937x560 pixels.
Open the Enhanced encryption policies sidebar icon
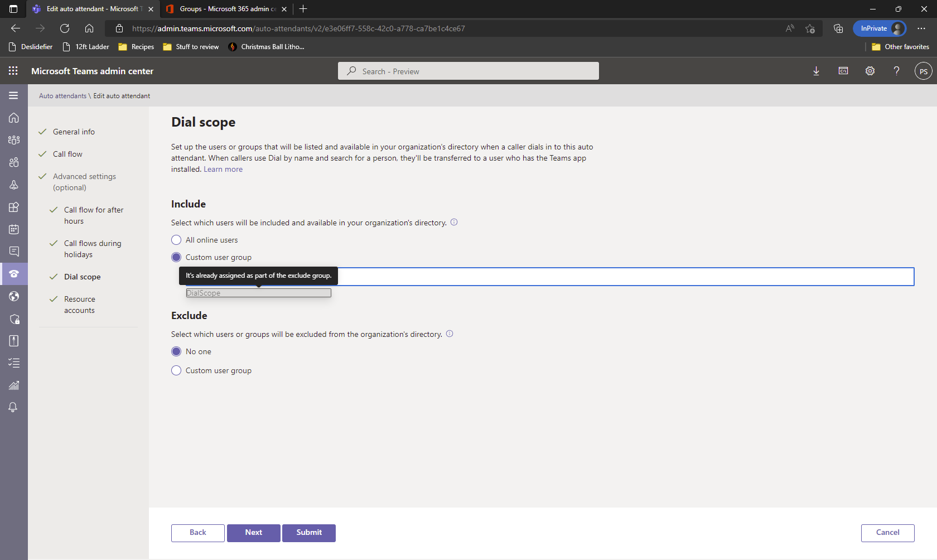(14, 318)
